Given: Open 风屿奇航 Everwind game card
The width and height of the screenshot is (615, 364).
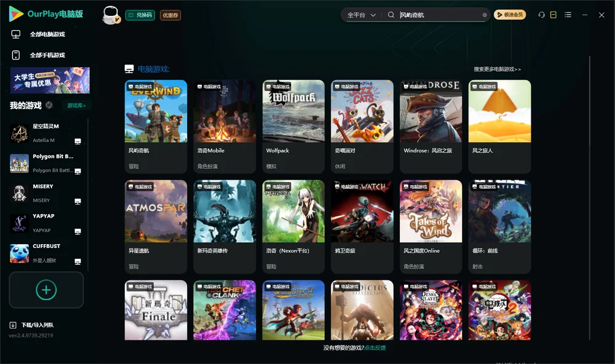Looking at the screenshot, I should (x=156, y=126).
